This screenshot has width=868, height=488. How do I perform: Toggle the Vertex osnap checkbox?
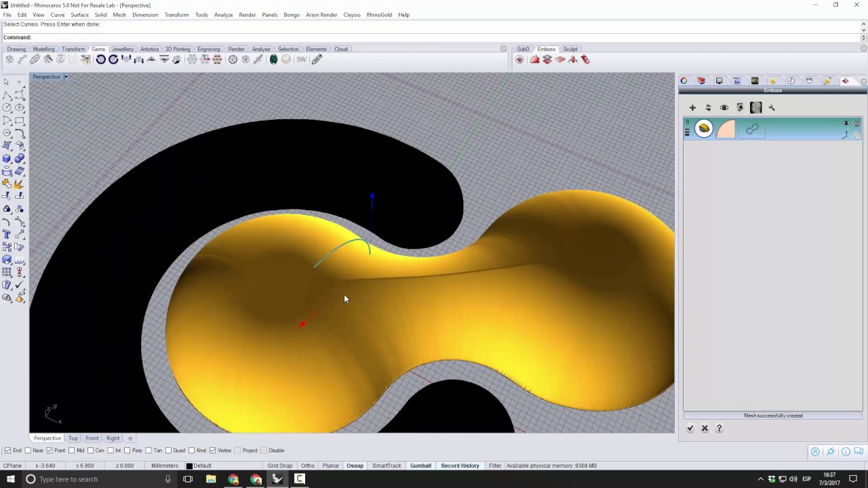coord(213,451)
